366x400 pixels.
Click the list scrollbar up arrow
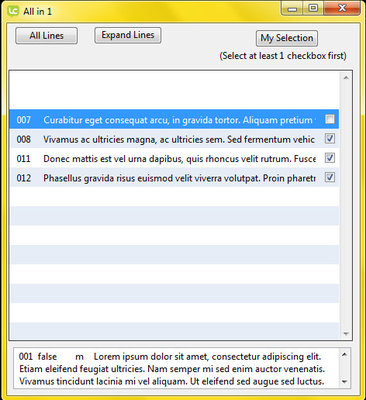click(x=346, y=78)
